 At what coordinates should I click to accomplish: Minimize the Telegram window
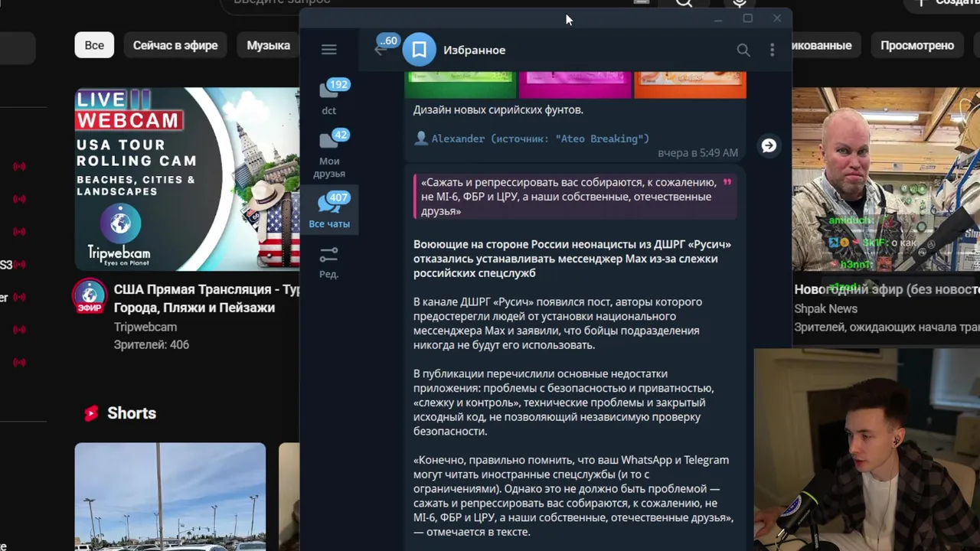718,18
